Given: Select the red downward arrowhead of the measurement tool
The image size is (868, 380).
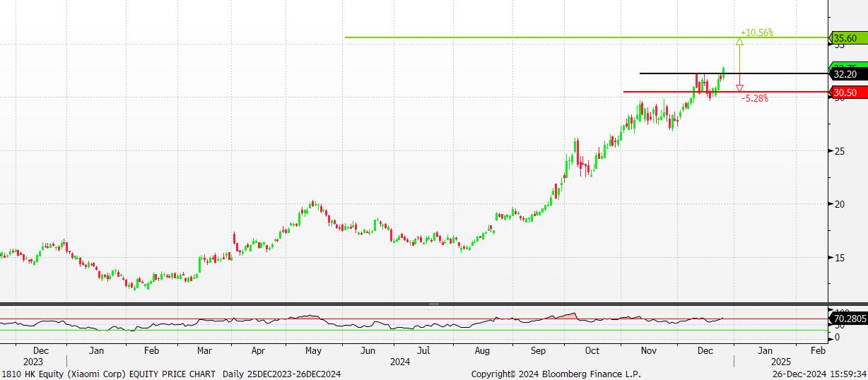Looking at the screenshot, I should [739, 88].
